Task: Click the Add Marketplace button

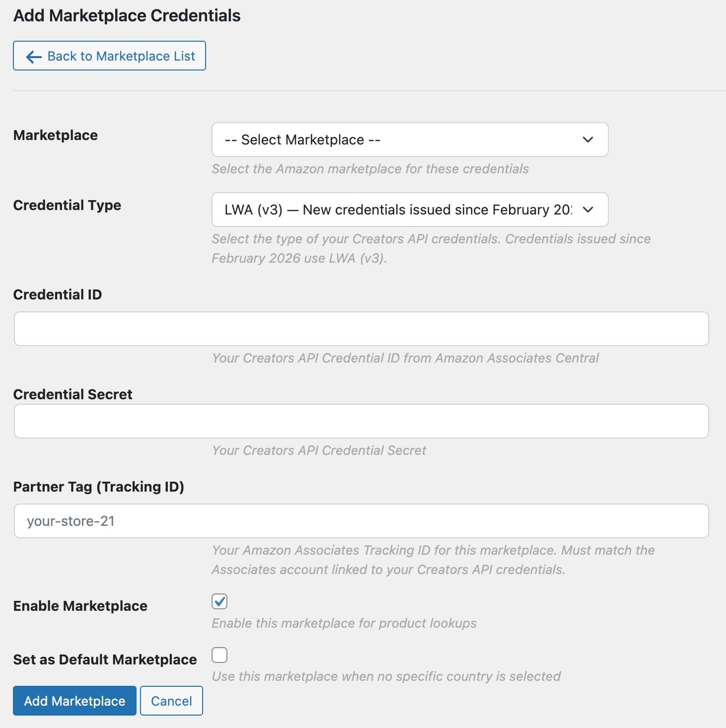Action: [74, 701]
